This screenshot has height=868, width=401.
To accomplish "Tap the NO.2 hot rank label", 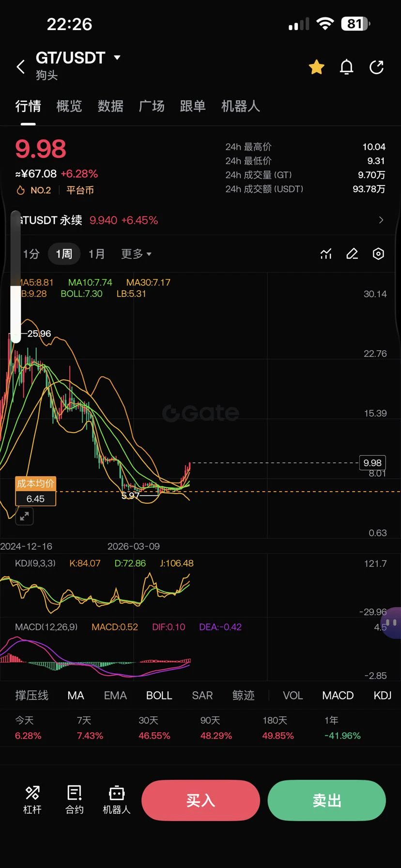I will [33, 190].
